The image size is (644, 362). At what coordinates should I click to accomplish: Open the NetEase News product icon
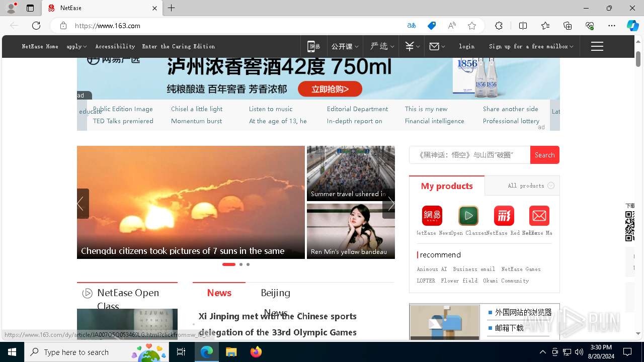[x=432, y=216]
